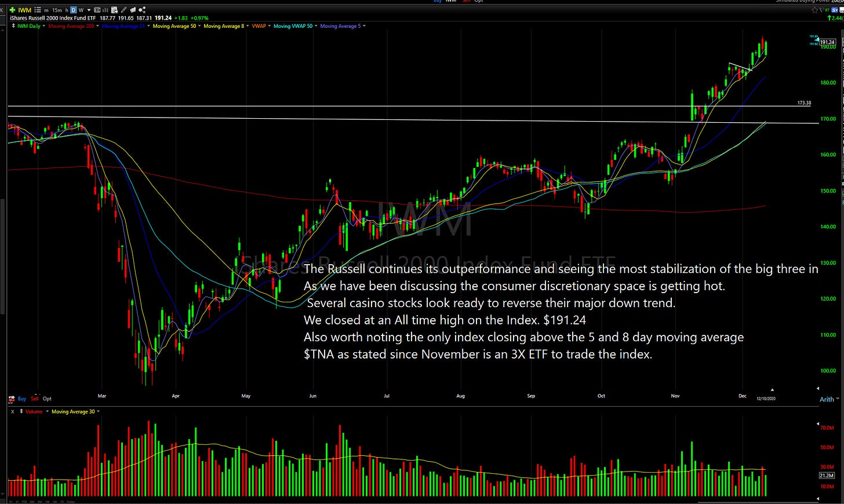Click the +0.97% change value

(x=199, y=18)
